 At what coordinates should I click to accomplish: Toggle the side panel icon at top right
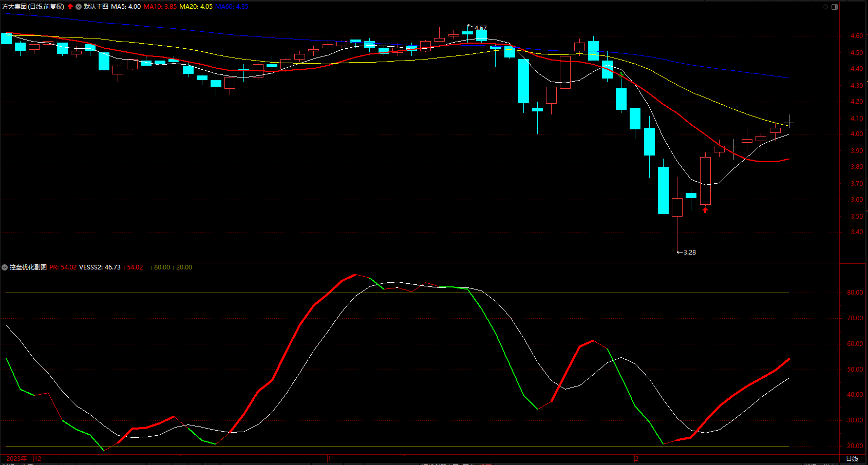pos(835,7)
